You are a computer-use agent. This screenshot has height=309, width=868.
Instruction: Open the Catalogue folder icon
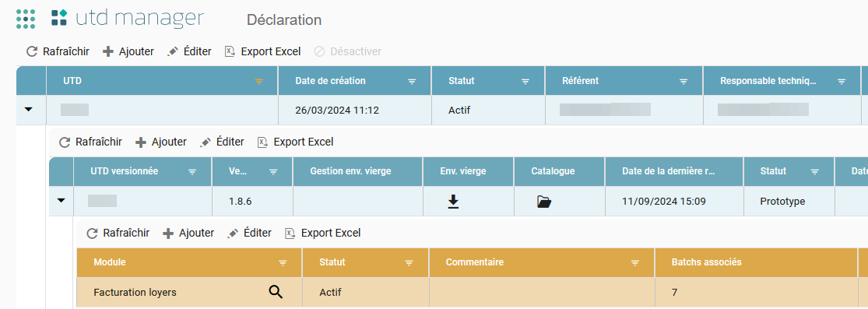pos(544,202)
